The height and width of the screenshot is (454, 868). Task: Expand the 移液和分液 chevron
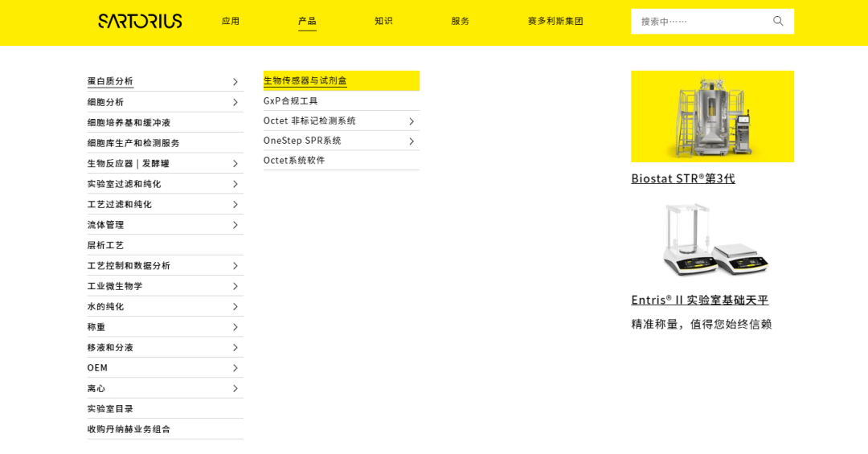235,348
